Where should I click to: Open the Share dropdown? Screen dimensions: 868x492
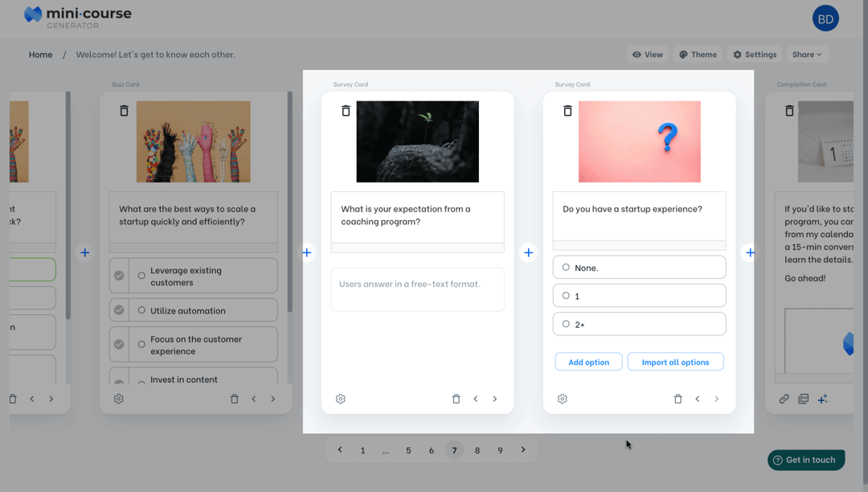[807, 54]
